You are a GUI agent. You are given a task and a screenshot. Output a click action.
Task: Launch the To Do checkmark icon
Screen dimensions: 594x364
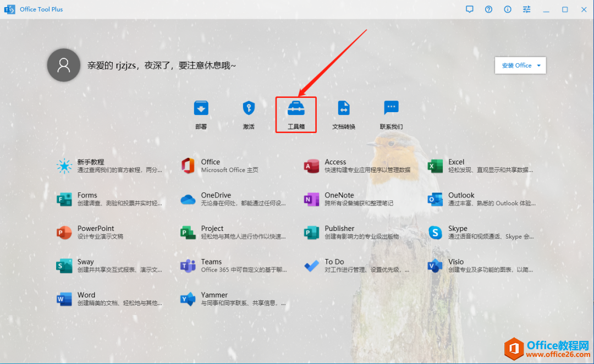coord(311,266)
